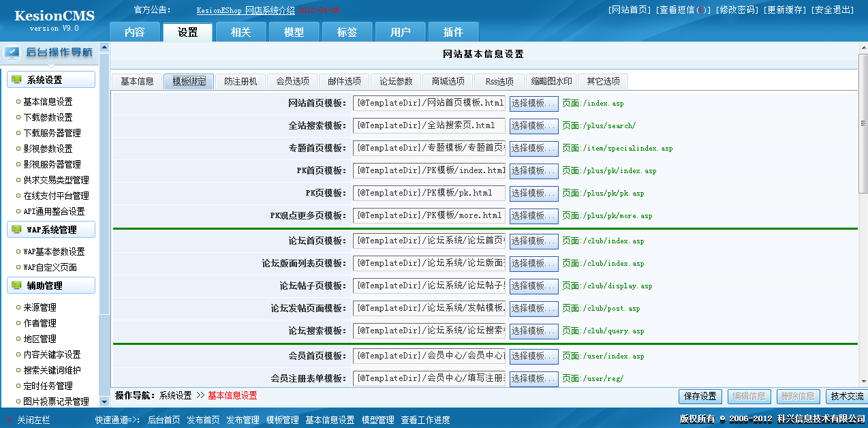Open 在线支付平台管理 in the sidebar
Image resolution: width=868 pixels, height=428 pixels.
[56, 196]
